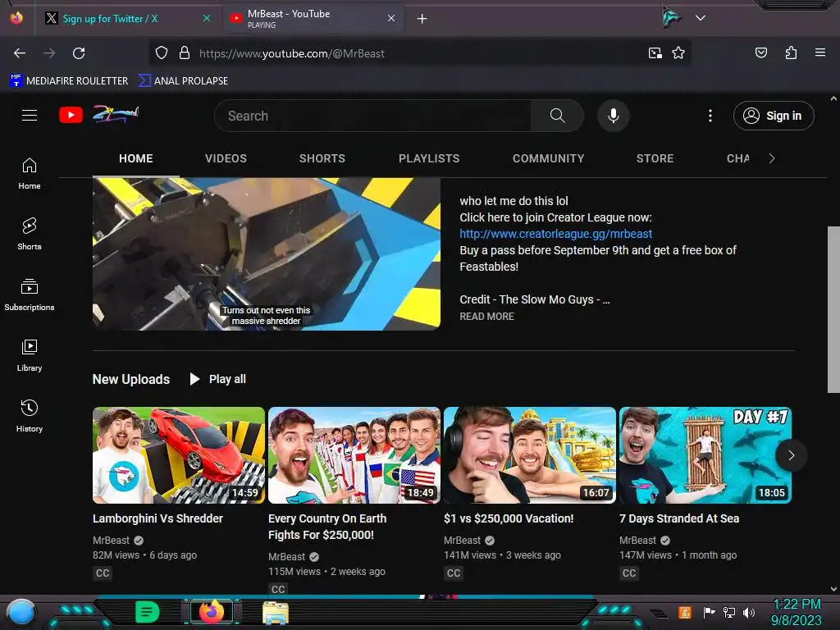Open creatorleague.gg/mrbeast link
Screen dimensions: 840x630
(x=555, y=234)
